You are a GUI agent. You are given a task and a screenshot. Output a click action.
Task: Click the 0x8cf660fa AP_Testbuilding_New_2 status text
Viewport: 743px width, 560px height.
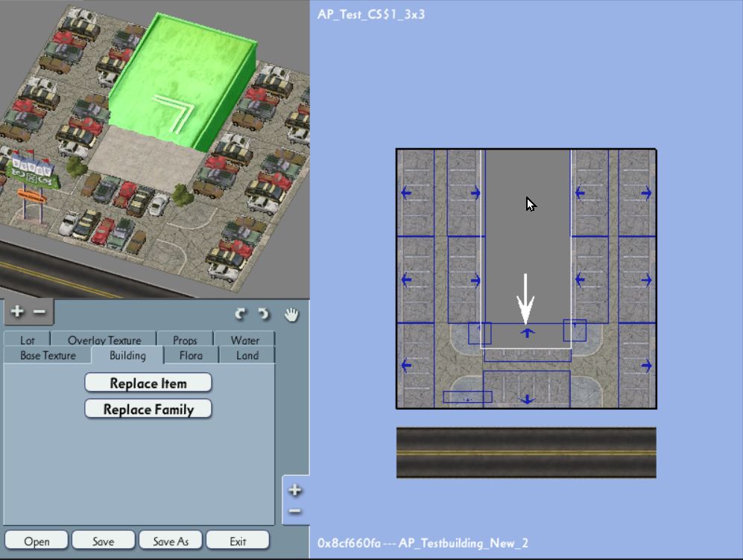423,543
